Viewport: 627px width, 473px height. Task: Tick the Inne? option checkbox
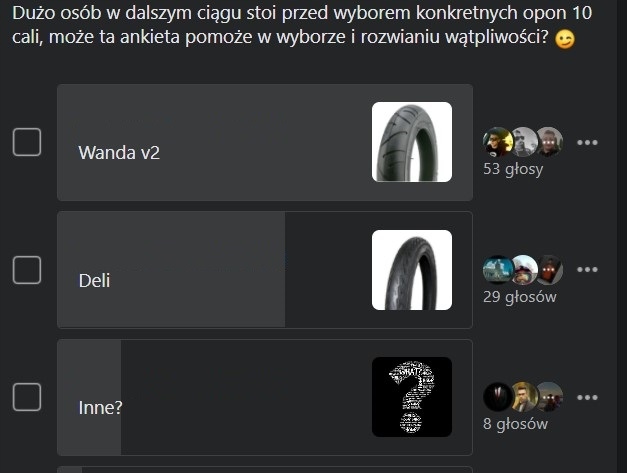click(x=27, y=397)
